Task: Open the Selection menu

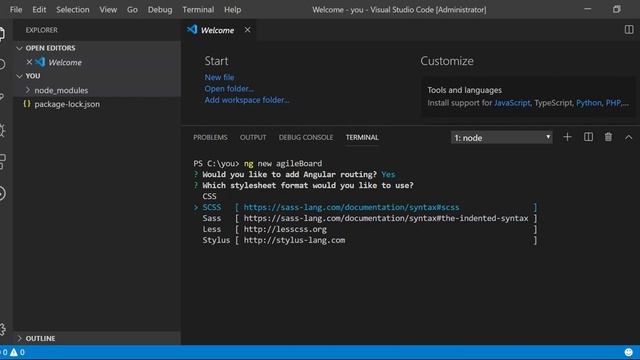Action: [73, 9]
